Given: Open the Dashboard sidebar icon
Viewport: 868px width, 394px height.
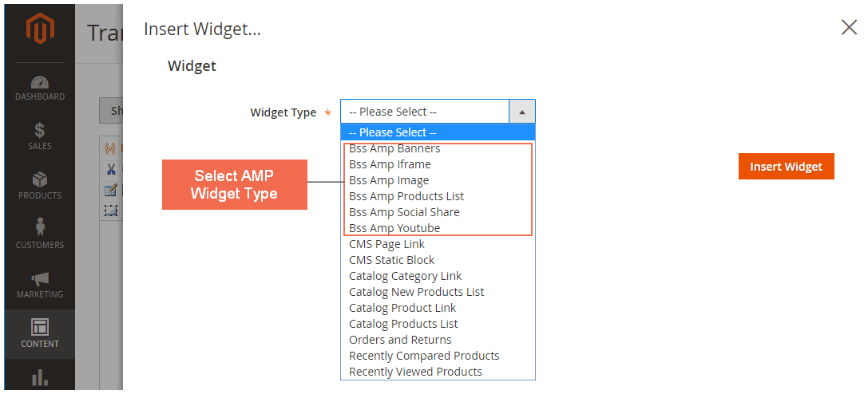Looking at the screenshot, I should click(40, 82).
